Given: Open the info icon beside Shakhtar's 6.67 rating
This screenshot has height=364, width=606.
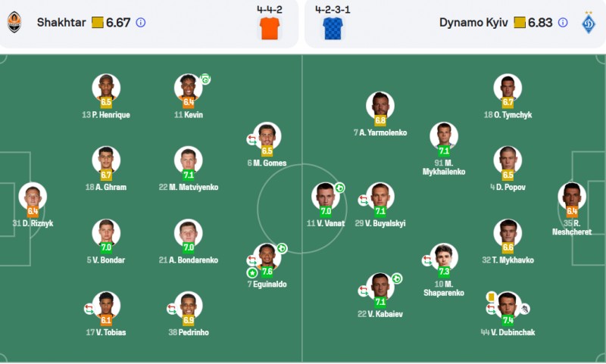Looking at the screenshot, I should pyautogui.click(x=141, y=23).
